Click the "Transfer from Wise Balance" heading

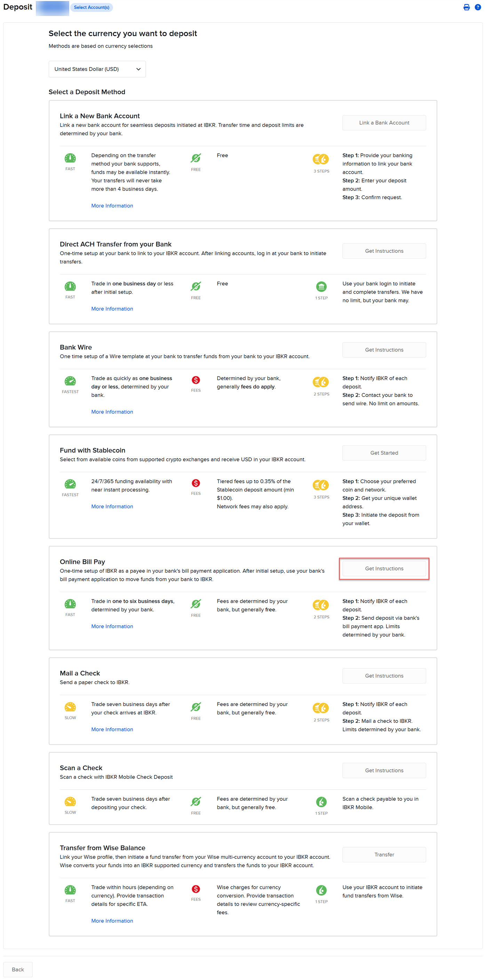[x=102, y=848]
